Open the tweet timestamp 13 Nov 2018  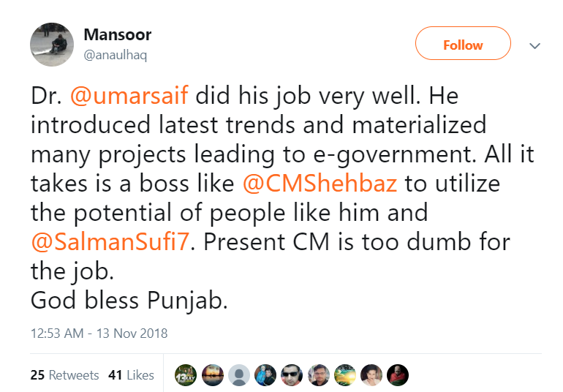[99, 333]
